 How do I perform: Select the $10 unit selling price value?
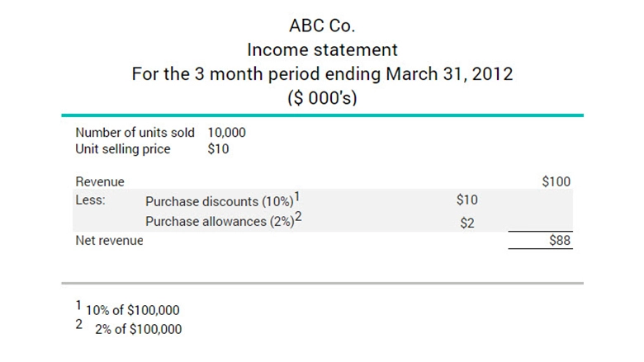point(219,149)
